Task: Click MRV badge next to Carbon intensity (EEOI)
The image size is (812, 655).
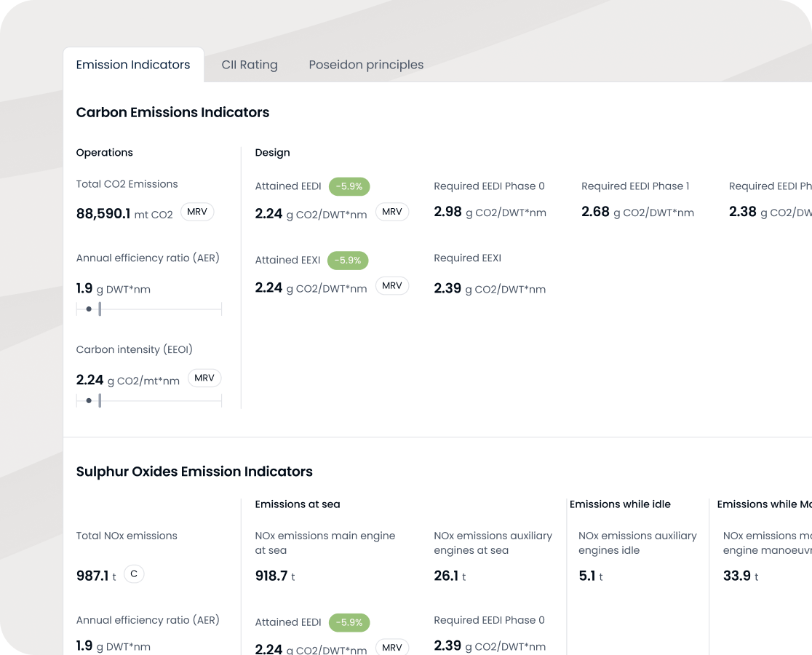Action: click(x=204, y=378)
